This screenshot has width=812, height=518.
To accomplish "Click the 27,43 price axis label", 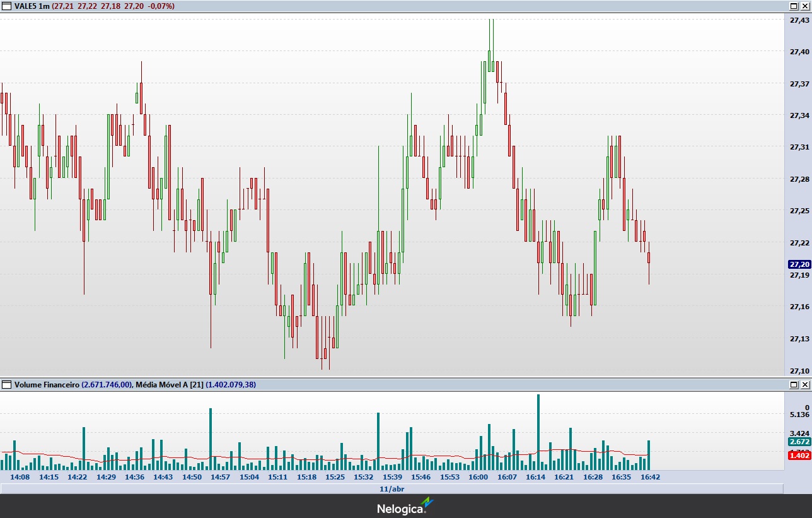I will (799, 20).
